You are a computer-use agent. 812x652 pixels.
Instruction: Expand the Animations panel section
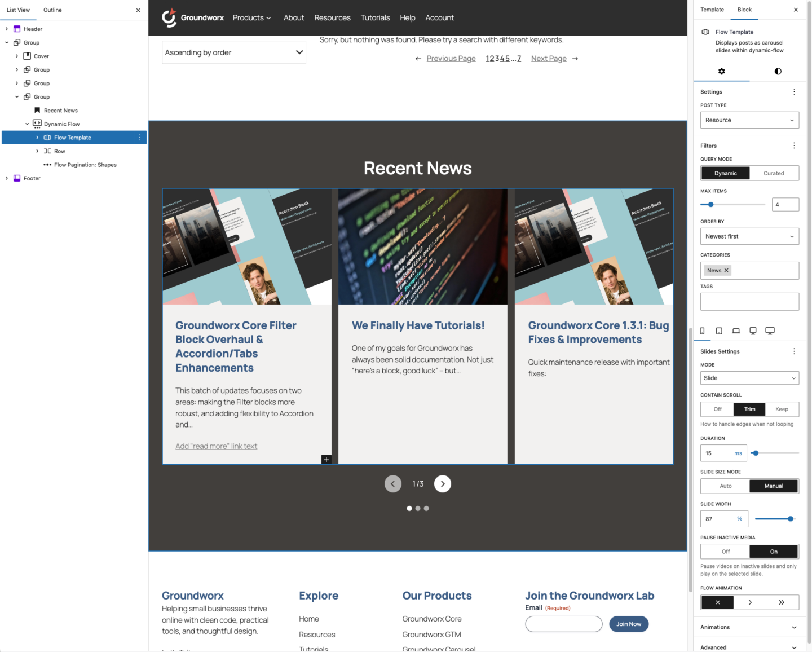[x=749, y=627]
